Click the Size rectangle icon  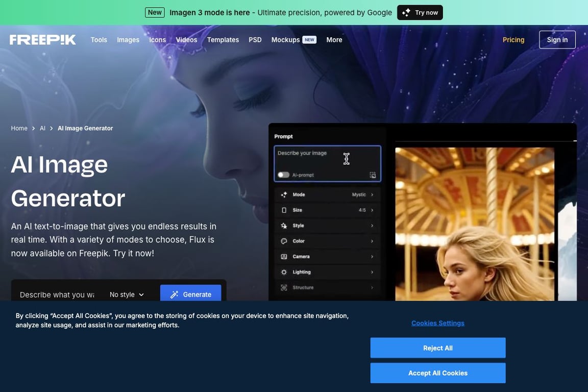pos(284,210)
